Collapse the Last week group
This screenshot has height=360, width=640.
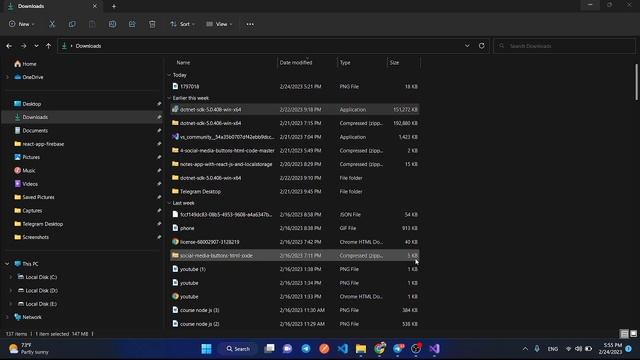pyautogui.click(x=169, y=203)
